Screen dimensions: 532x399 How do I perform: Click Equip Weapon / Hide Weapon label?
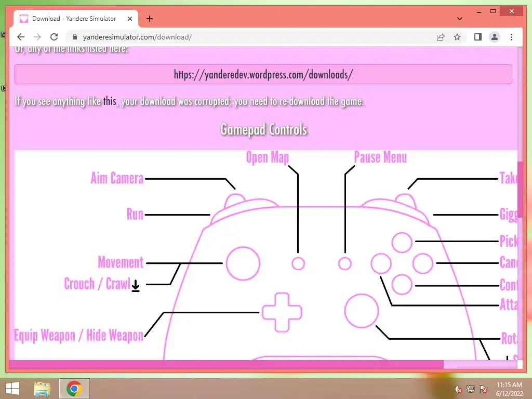click(79, 335)
